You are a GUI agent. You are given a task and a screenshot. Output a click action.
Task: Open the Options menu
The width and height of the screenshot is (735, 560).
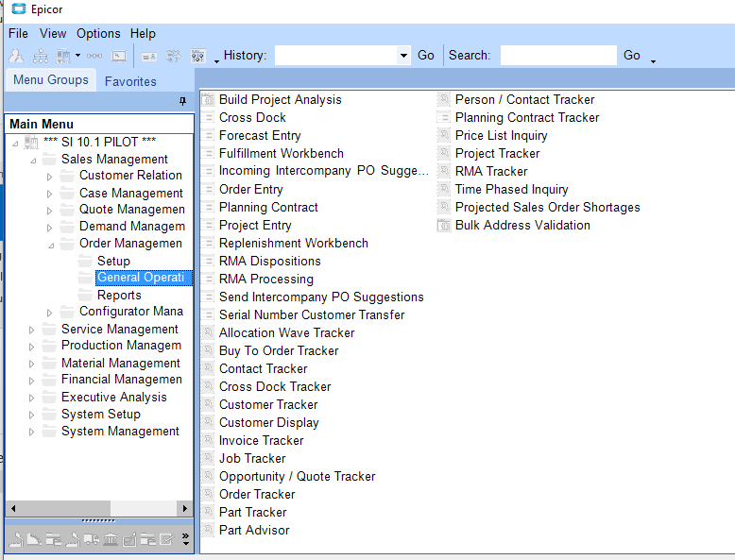[98, 34]
